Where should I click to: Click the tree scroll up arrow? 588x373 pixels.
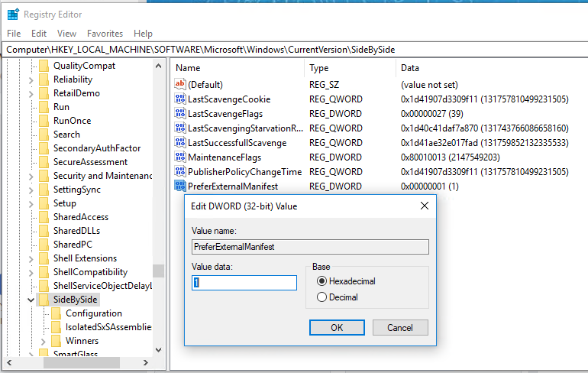pyautogui.click(x=158, y=66)
